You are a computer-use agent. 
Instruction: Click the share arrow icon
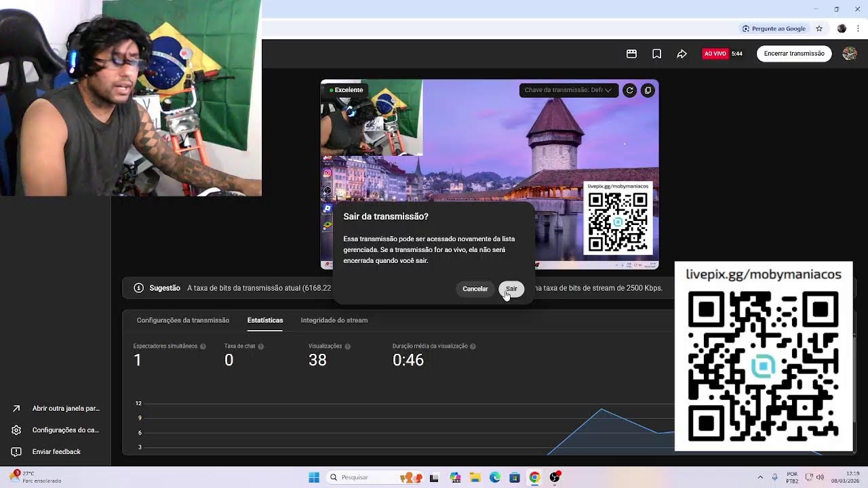tap(682, 54)
